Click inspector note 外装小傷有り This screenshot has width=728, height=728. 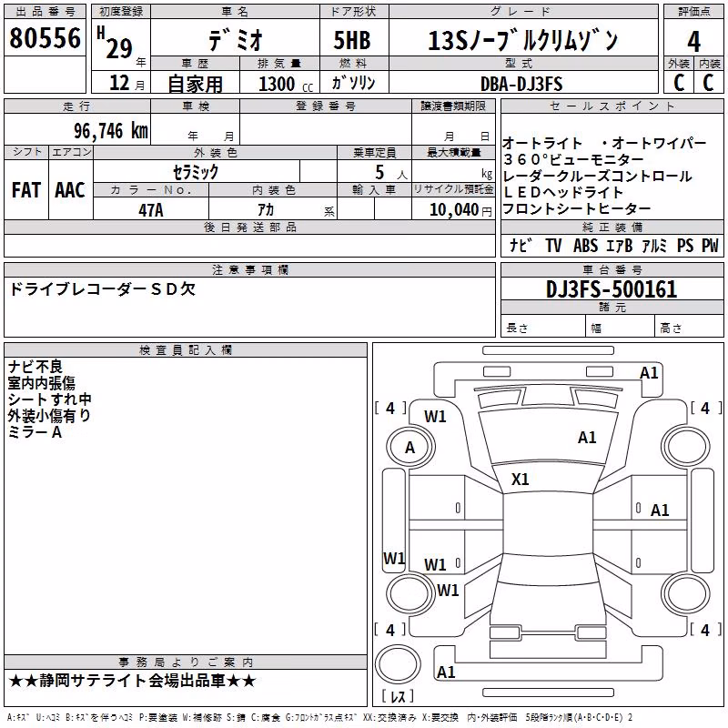click(49, 416)
